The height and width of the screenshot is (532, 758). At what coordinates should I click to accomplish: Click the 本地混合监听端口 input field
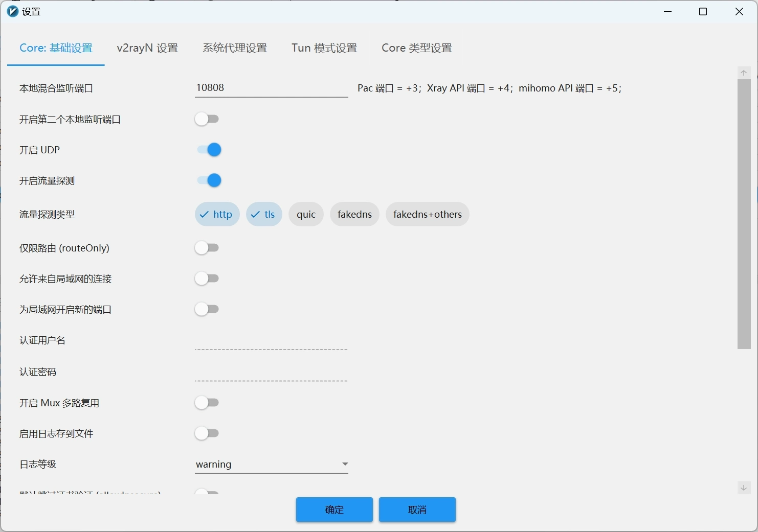pos(272,88)
